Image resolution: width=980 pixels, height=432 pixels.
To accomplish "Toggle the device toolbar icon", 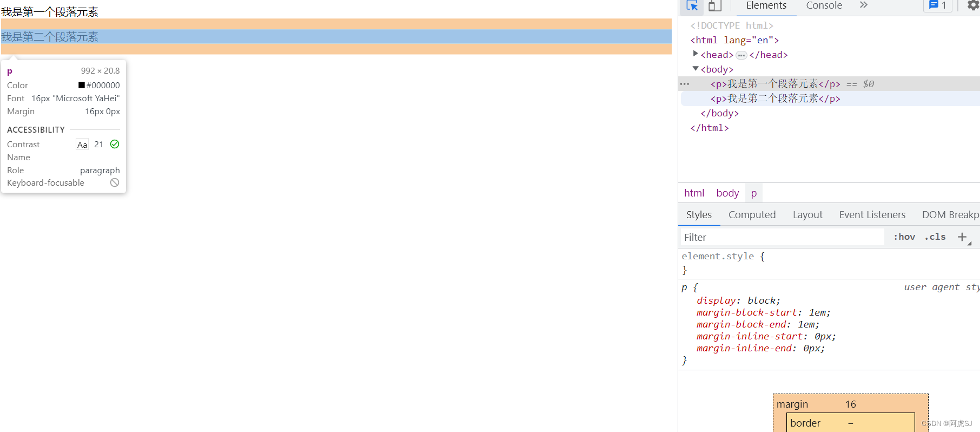I will (x=715, y=5).
